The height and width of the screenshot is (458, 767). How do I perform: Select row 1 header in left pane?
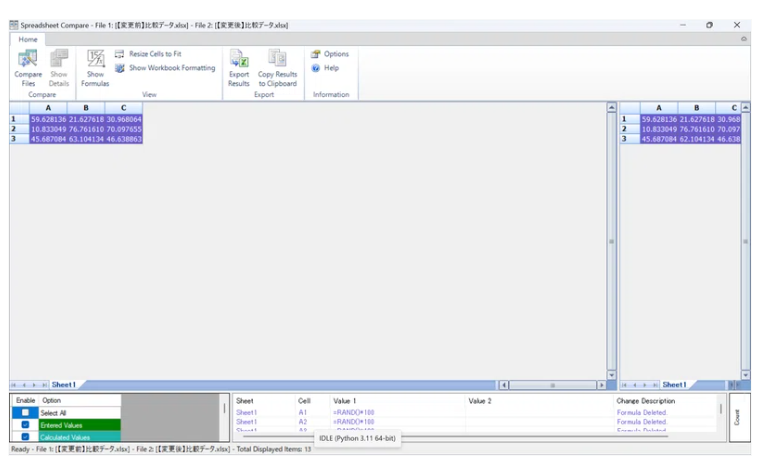tap(19, 119)
